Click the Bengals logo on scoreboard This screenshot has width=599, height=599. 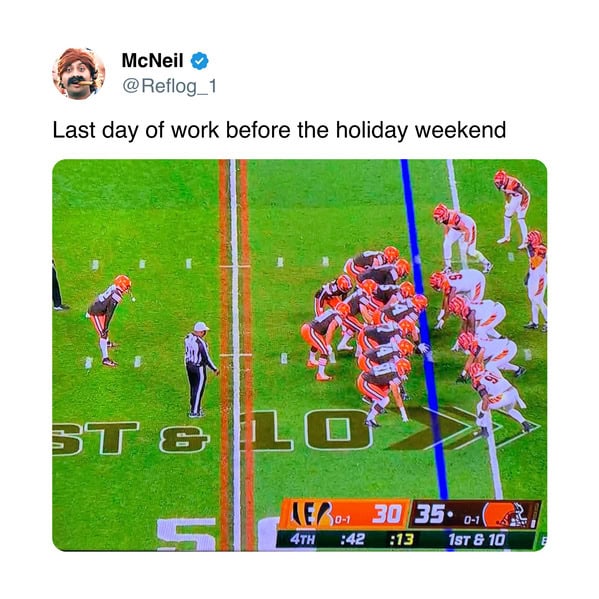[x=310, y=513]
